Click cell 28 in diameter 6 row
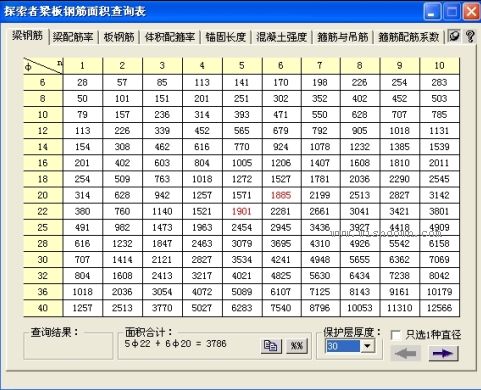This screenshot has height=390, width=481. coord(82,82)
